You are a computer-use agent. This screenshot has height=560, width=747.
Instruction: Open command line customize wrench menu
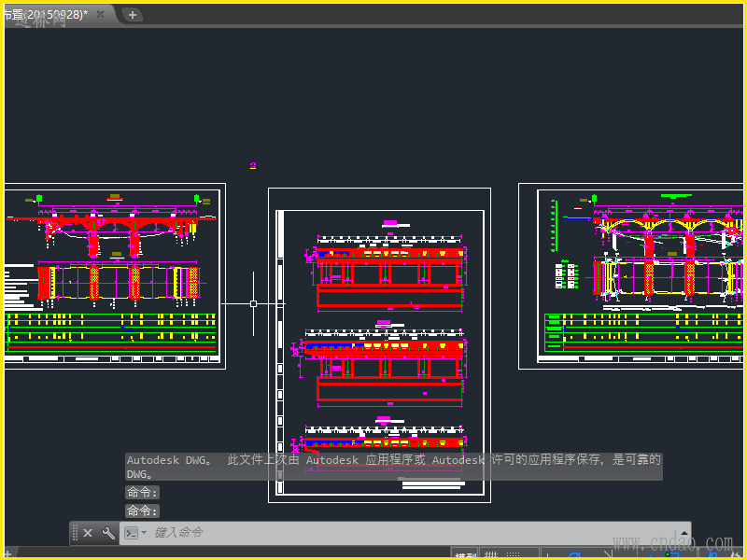point(108,533)
